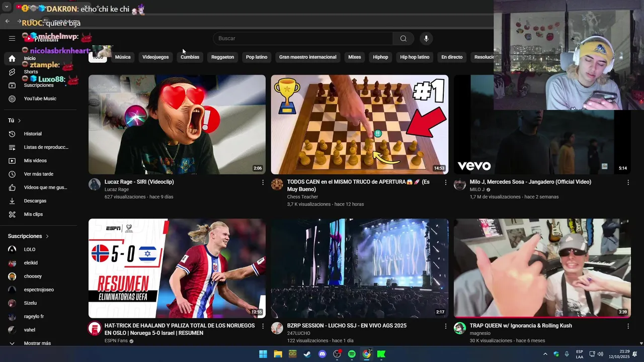Play BZRP Session Lucho SSJ thumbnail

[360, 268]
